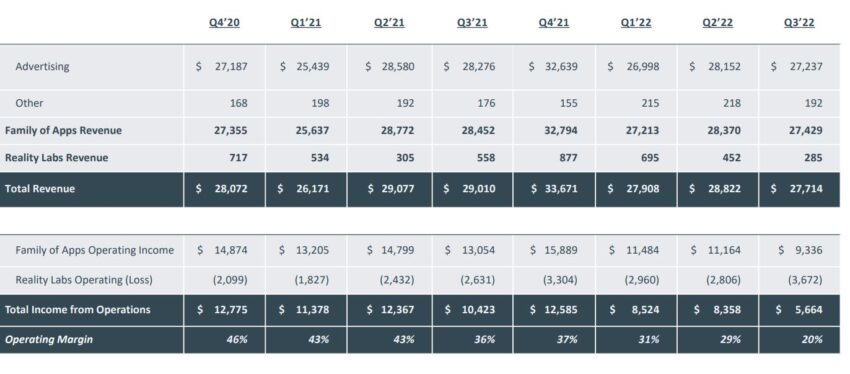Select Q1'22 total income value 8,524

(634, 310)
